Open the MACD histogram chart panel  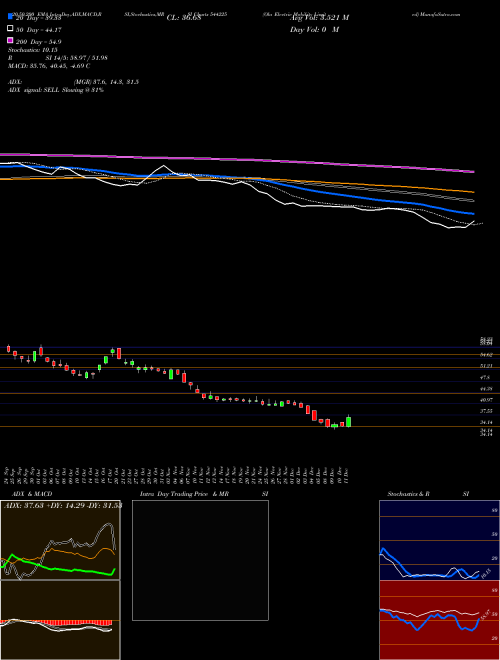point(60,620)
